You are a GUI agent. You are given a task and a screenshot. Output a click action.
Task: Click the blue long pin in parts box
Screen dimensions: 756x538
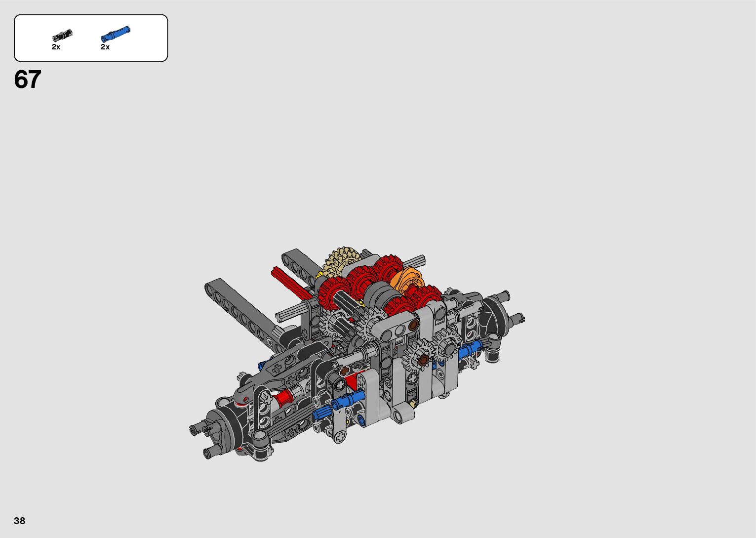[x=115, y=34]
